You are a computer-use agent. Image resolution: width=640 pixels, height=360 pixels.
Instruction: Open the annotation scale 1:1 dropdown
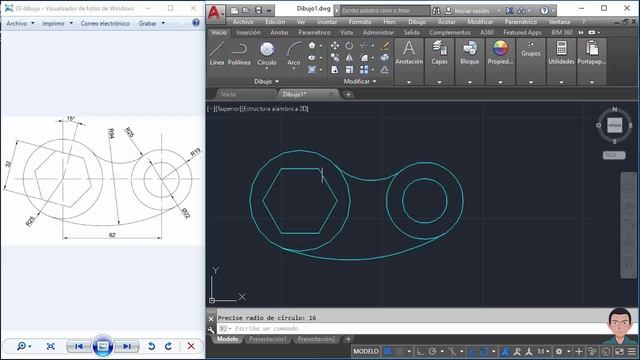[542, 351]
